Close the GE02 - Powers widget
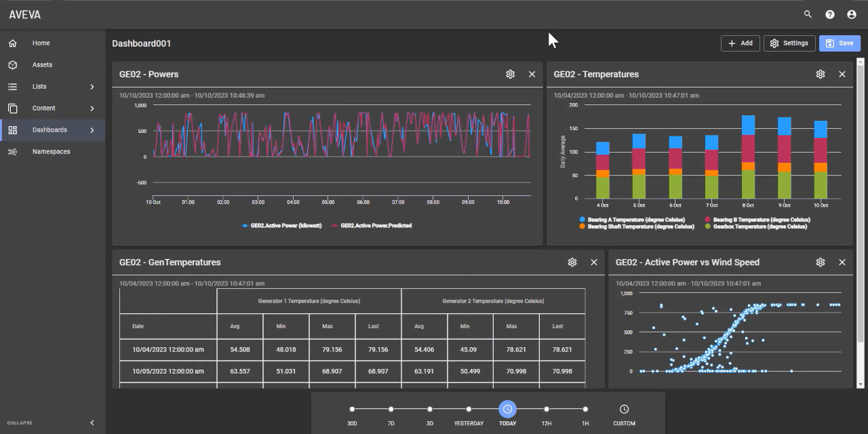 [532, 75]
